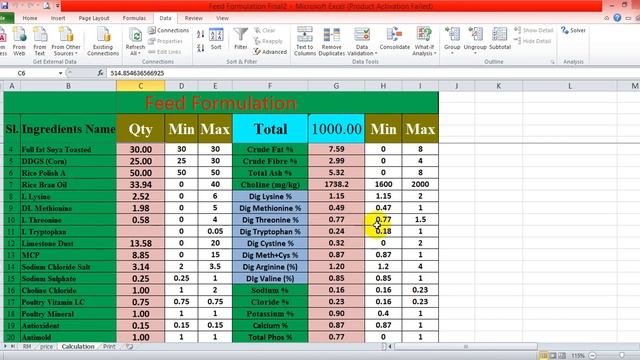This screenshot has height=360, width=640.
Task: Sort ascending with the A-Z icon
Action: click(200, 34)
